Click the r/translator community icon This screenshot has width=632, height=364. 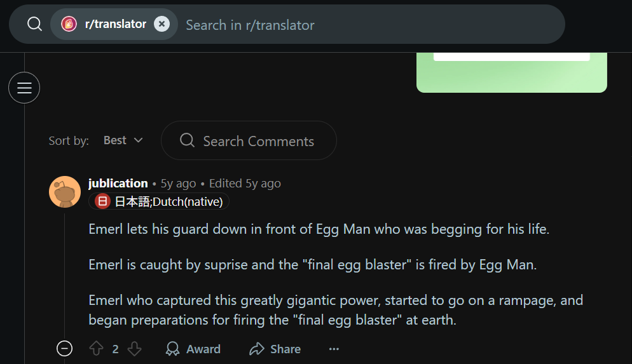tap(69, 24)
